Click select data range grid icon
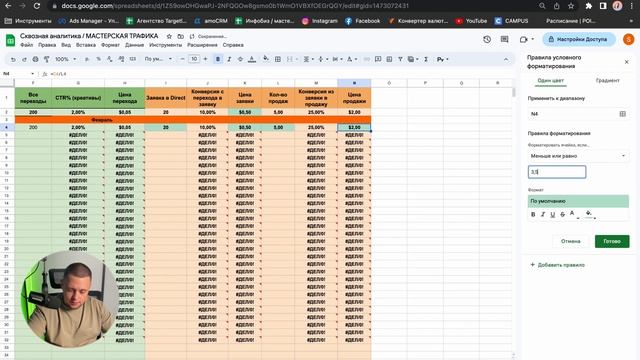The width and height of the screenshot is (640, 360). click(x=622, y=114)
